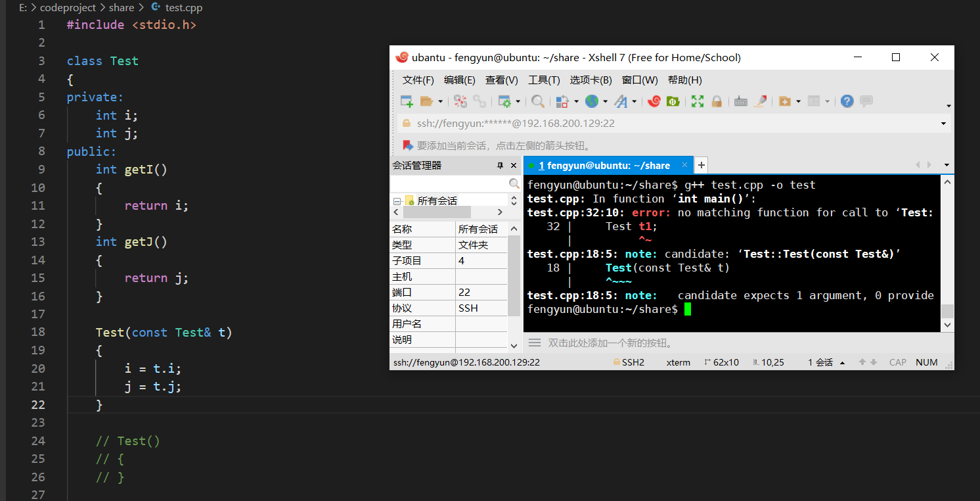Open the 编辑(E) menu

click(460, 80)
